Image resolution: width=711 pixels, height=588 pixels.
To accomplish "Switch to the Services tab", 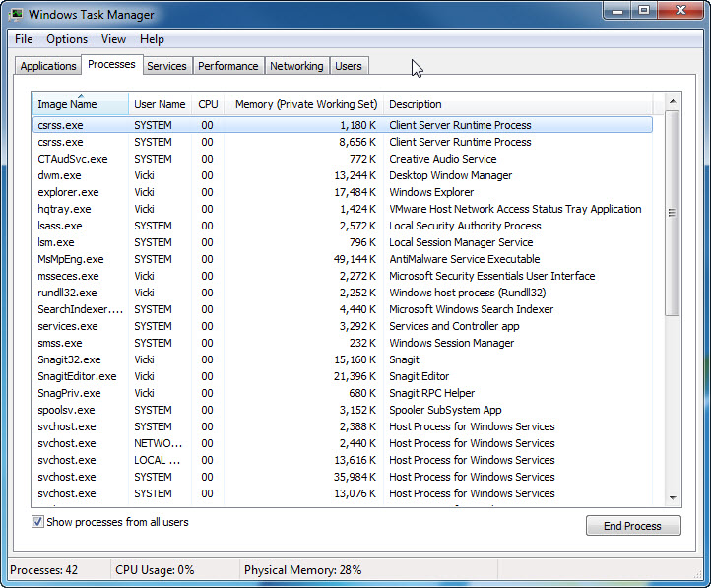I will (166, 66).
